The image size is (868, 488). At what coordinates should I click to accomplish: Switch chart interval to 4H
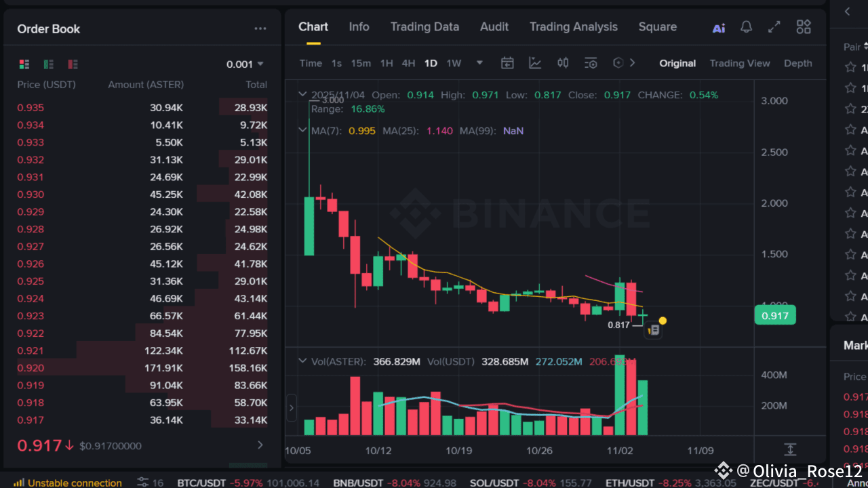408,63
